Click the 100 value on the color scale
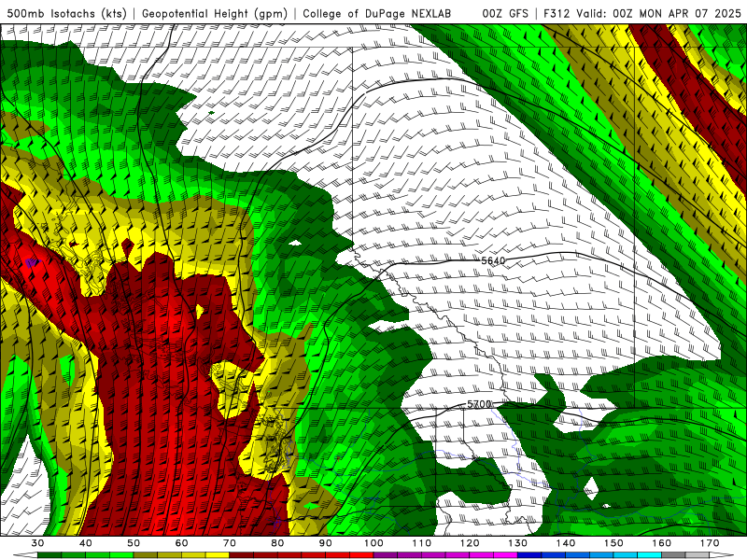This screenshot has width=747, height=560. click(x=373, y=543)
